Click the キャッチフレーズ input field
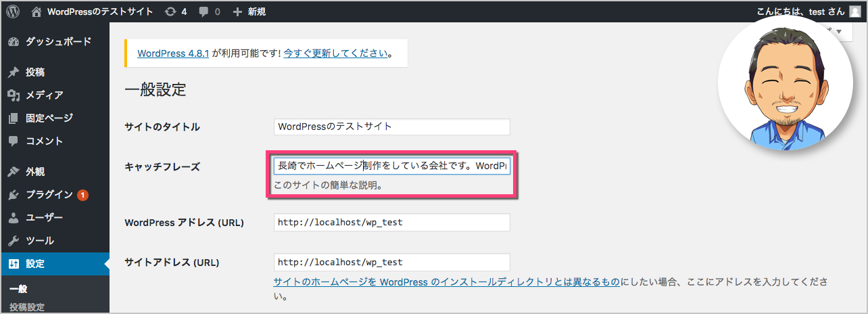Image resolution: width=868 pixels, height=314 pixels. [391, 166]
